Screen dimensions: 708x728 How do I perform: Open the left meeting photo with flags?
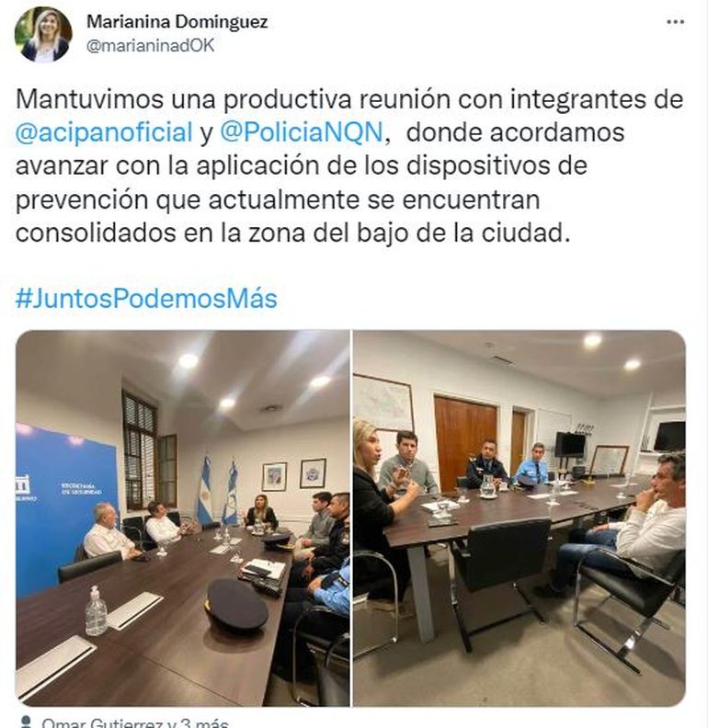(x=183, y=518)
